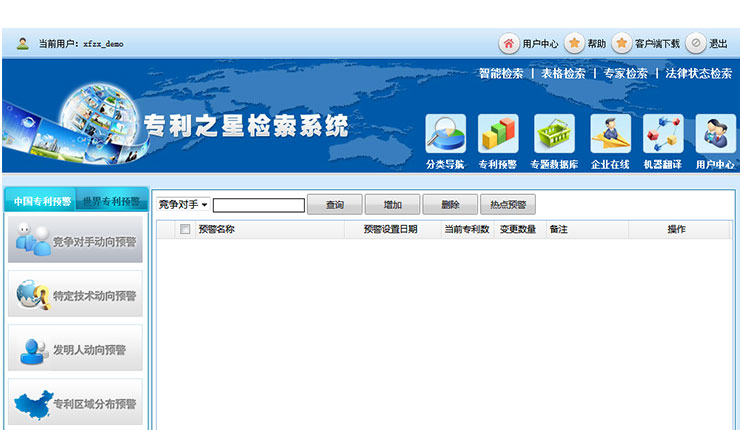
Task: Click the 专利预警 bar chart icon
Action: tap(498, 134)
